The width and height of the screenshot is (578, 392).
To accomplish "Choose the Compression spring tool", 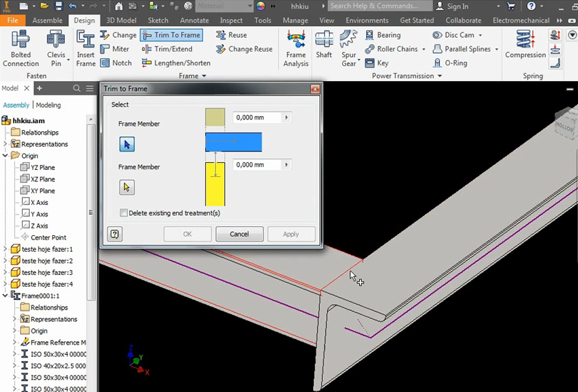I will point(525,40).
